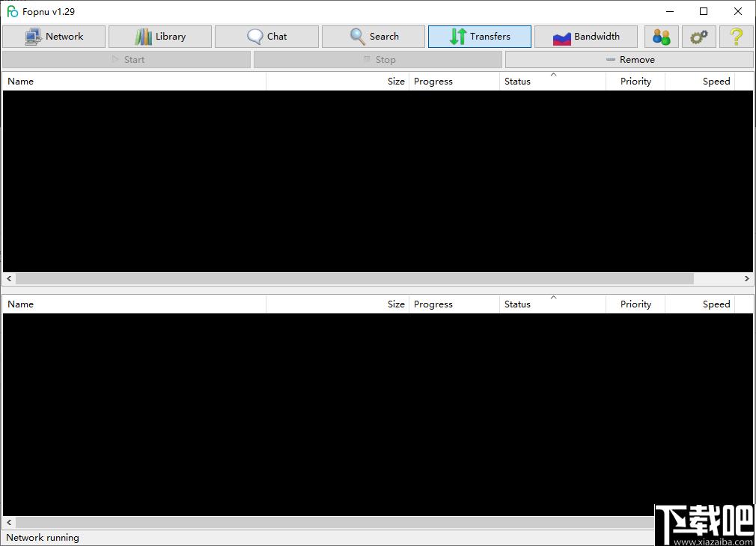This screenshot has height=546, width=756.
Task: Click upper horizontal scrollbar right arrow
Action: [746, 278]
